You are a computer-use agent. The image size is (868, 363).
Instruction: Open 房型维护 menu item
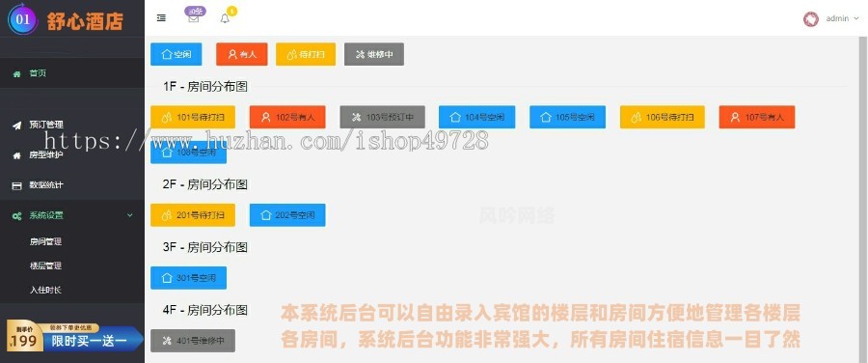(72, 155)
